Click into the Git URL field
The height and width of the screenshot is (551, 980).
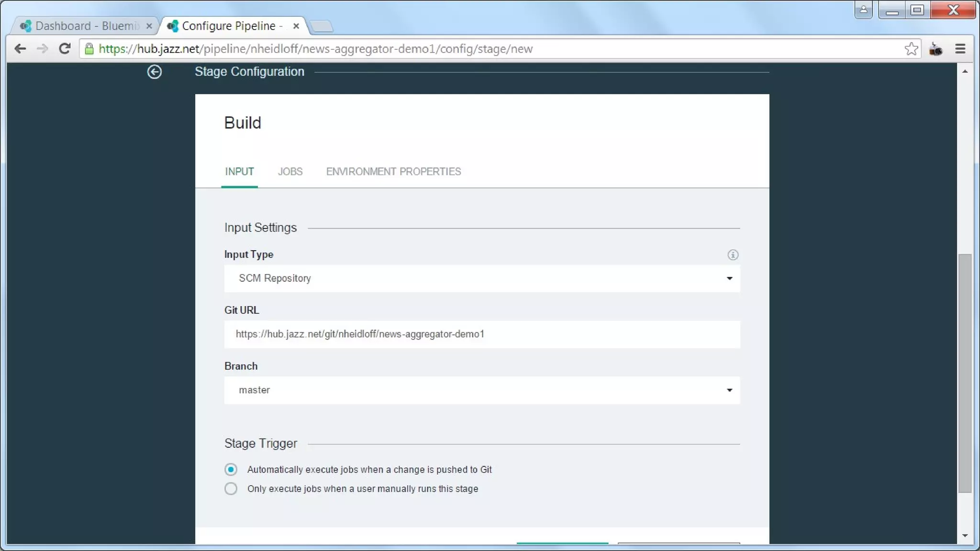point(482,334)
